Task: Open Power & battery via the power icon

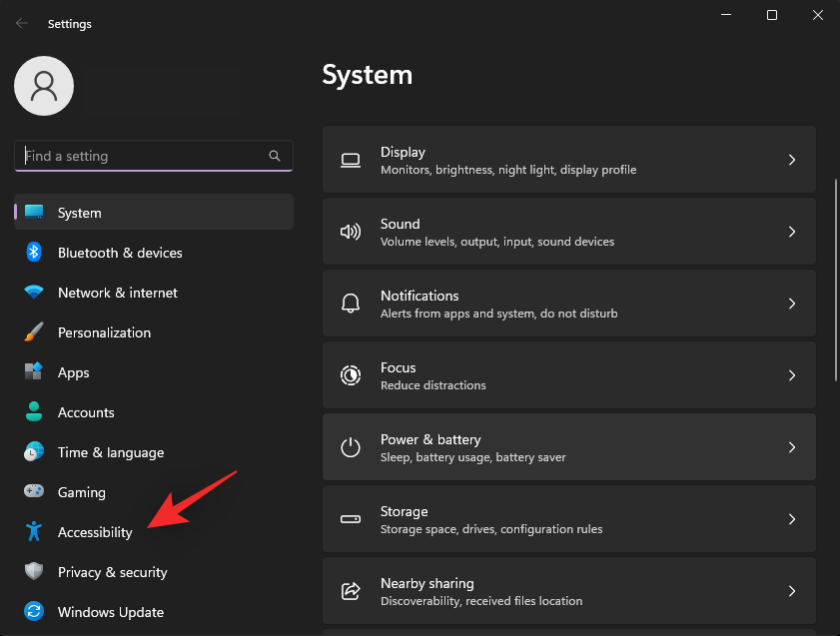Action: [x=350, y=447]
